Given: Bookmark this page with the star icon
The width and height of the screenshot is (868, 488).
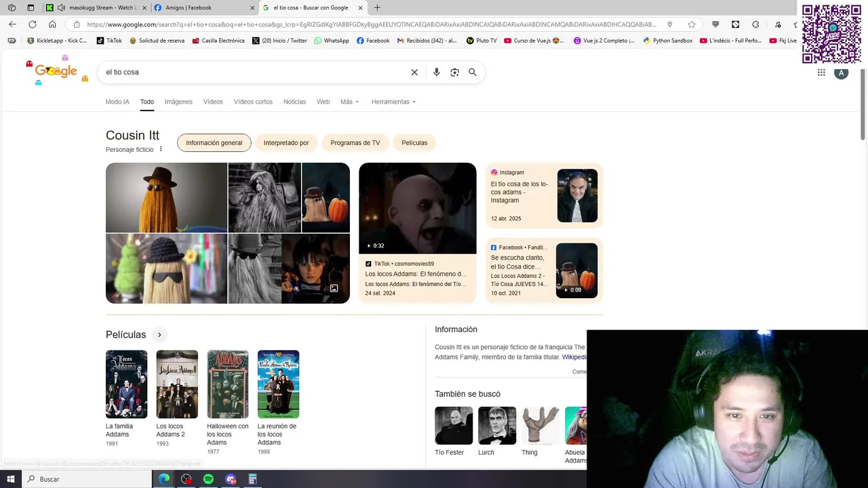Looking at the screenshot, I should [691, 24].
